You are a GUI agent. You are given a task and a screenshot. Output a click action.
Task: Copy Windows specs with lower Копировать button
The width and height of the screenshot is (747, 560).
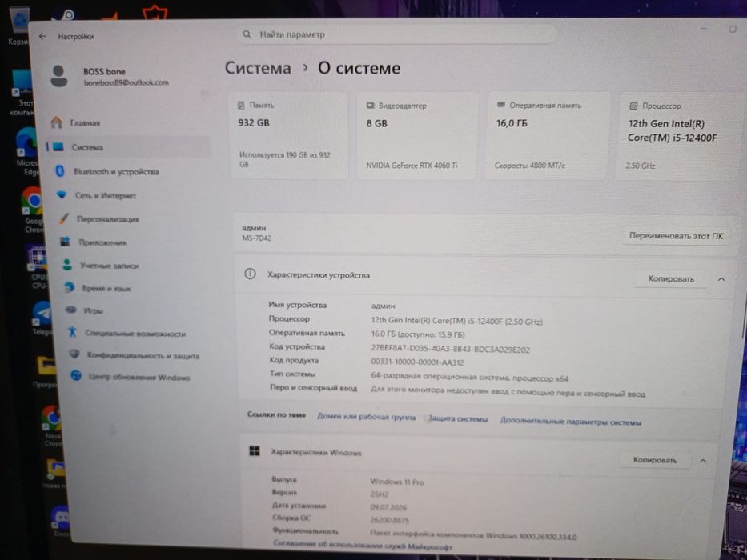tap(655, 460)
